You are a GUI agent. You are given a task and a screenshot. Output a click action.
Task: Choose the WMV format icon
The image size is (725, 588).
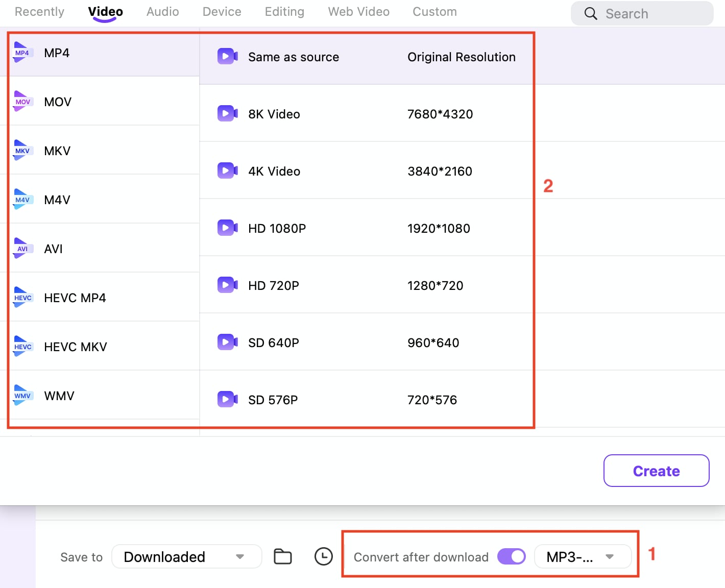22,395
